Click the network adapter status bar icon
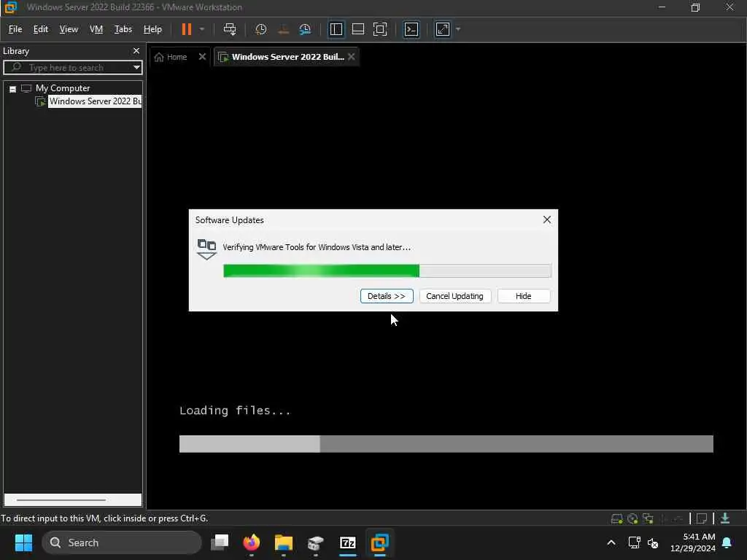 (x=648, y=518)
